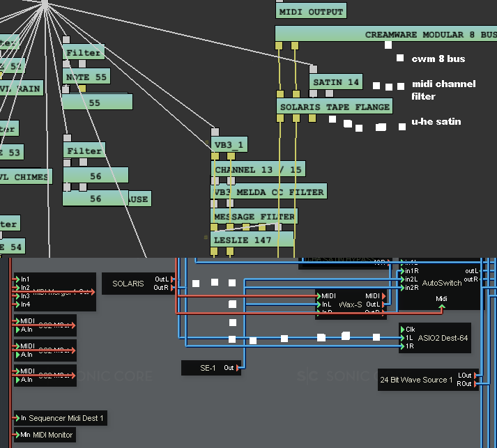Click the SE-1 Out port
The width and height of the screenshot is (497, 448).
pyautogui.click(x=238, y=368)
